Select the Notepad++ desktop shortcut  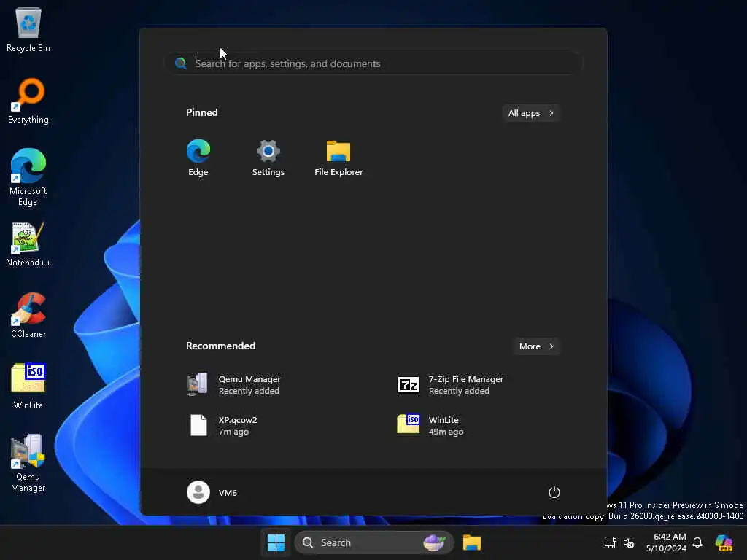click(x=28, y=244)
